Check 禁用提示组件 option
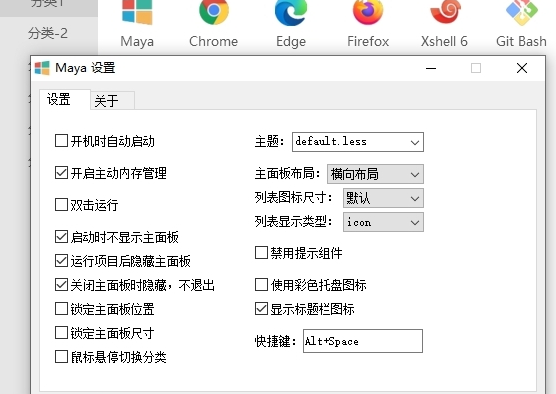 click(x=261, y=253)
